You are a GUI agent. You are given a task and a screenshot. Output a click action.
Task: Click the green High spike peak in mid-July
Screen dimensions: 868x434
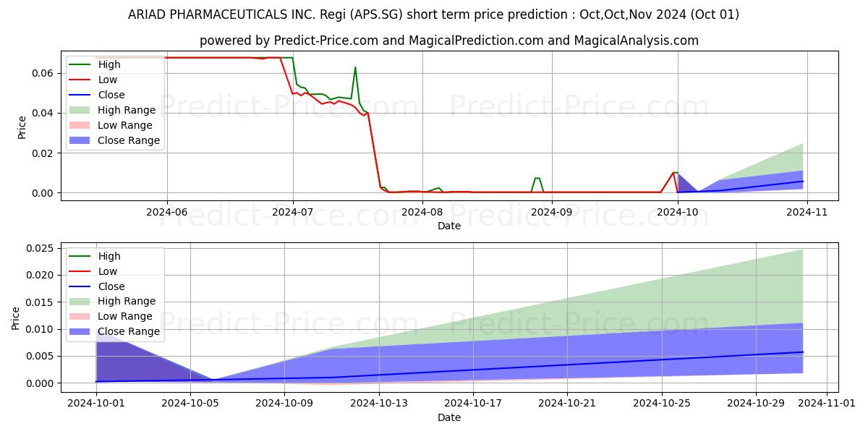(x=355, y=67)
